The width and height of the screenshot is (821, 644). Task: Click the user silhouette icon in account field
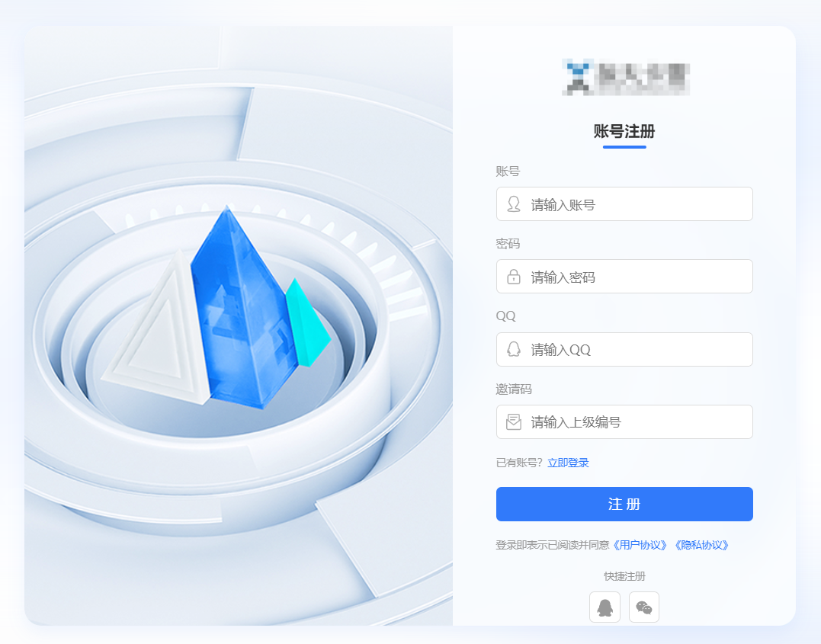(x=514, y=204)
